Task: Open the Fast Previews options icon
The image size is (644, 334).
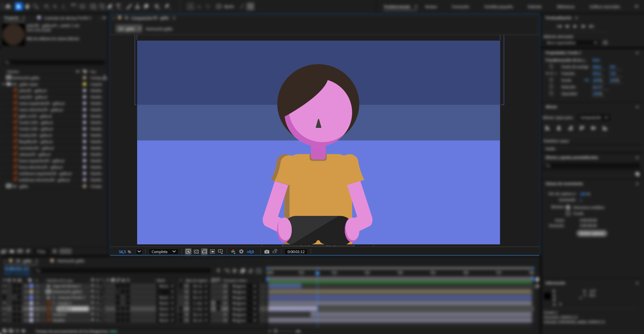Action: pyautogui.click(x=188, y=251)
